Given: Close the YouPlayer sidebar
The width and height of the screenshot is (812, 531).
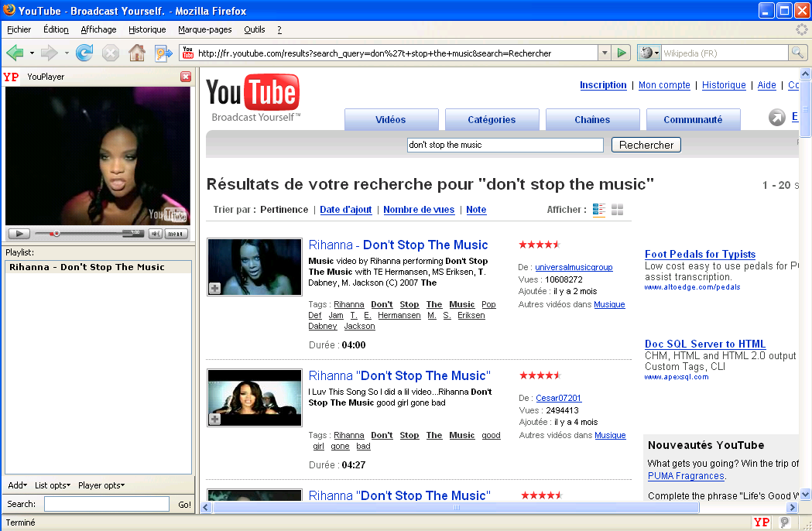Looking at the screenshot, I should [186, 77].
